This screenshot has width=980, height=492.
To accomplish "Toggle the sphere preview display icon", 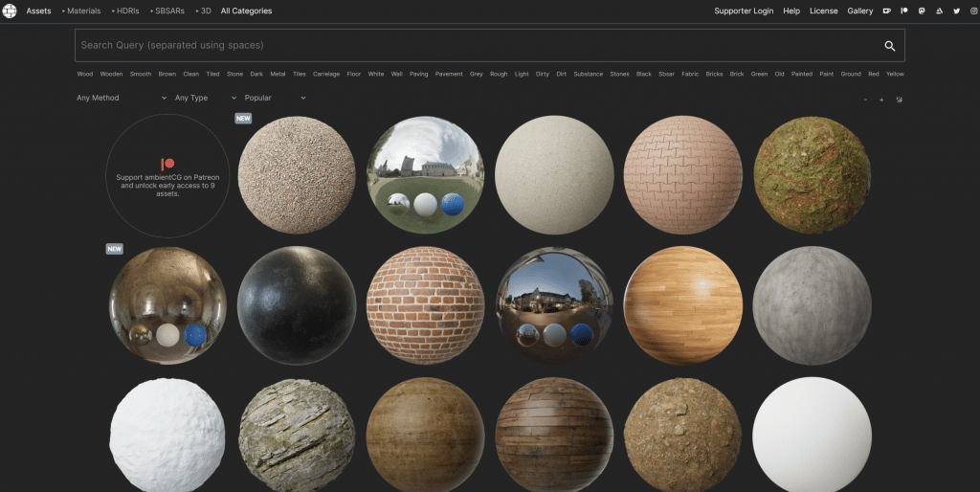I will click(x=899, y=100).
